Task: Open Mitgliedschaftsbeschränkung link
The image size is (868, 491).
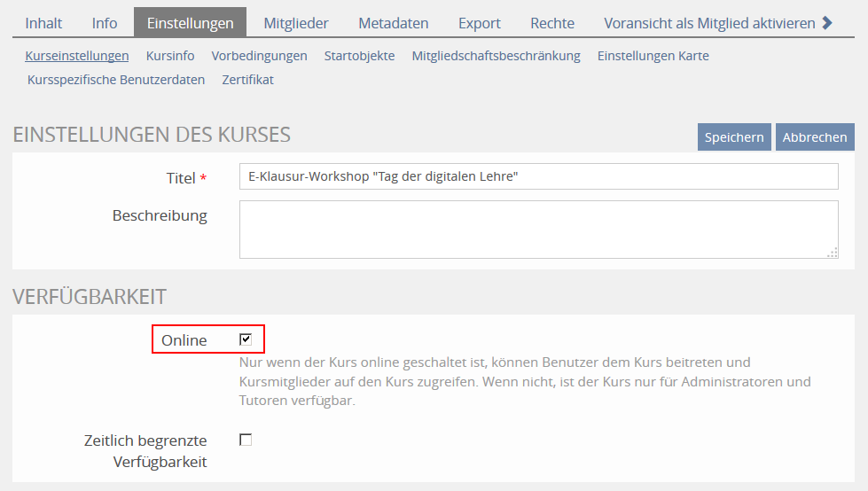Action: [x=496, y=56]
